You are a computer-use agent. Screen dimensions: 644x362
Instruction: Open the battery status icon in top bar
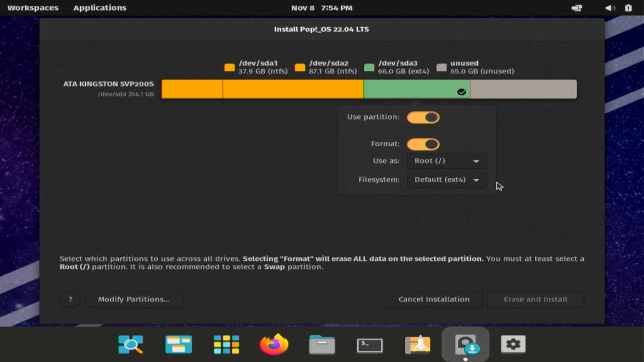pyautogui.click(x=628, y=8)
